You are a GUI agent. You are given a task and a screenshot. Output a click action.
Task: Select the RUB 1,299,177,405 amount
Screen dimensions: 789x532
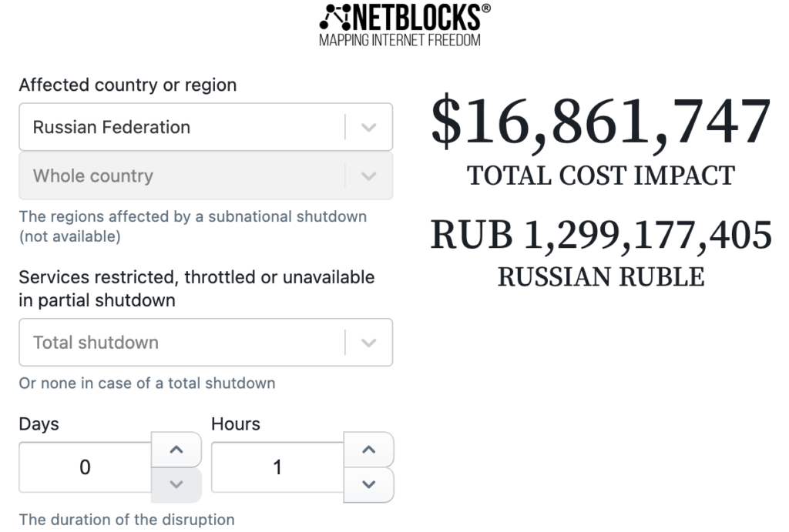click(x=601, y=235)
